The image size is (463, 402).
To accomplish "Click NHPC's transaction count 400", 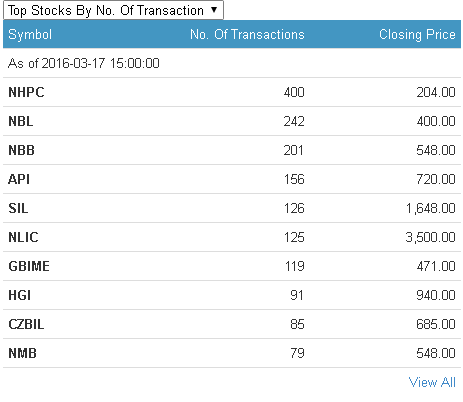I will pyautogui.click(x=294, y=92).
